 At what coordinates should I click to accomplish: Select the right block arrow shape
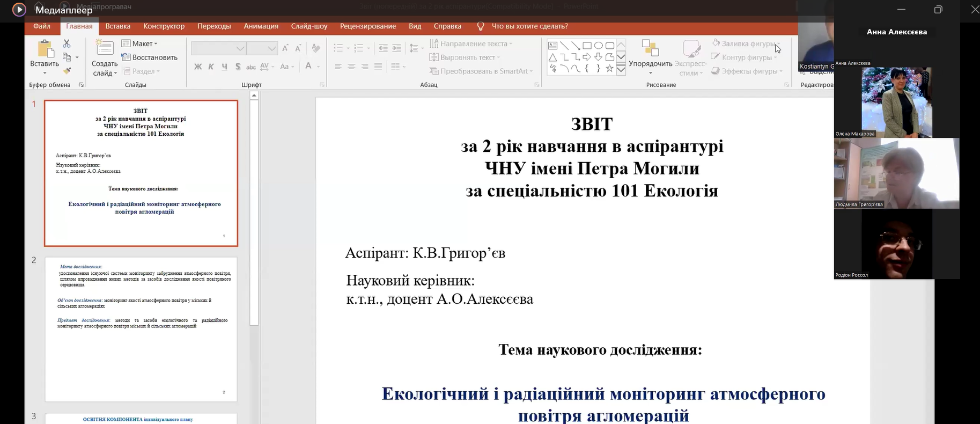(587, 57)
